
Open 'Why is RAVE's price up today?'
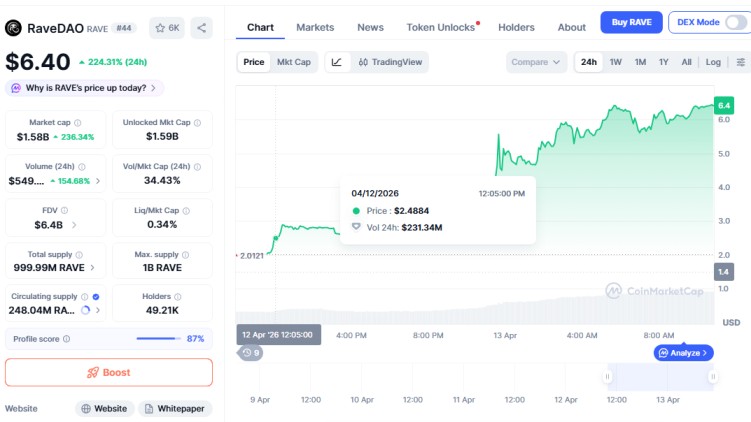pyautogui.click(x=85, y=88)
